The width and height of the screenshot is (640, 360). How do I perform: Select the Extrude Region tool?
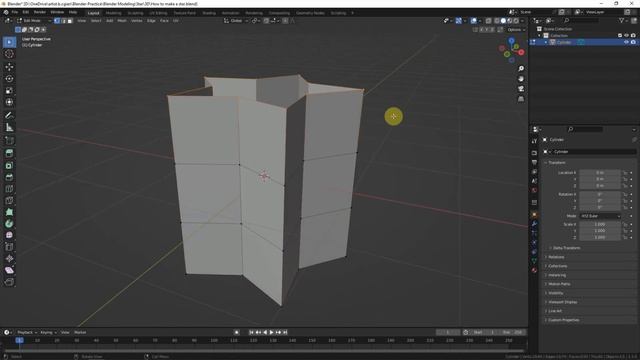(x=9, y=153)
